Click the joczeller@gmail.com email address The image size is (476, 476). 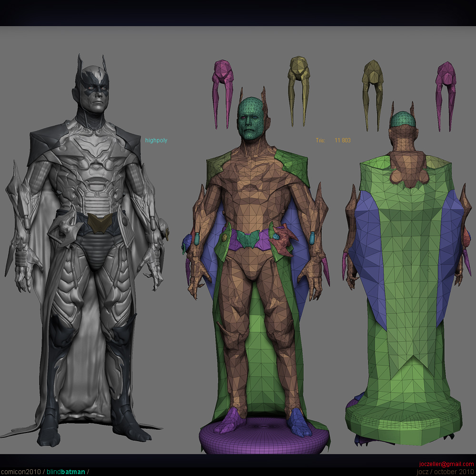(x=446, y=464)
